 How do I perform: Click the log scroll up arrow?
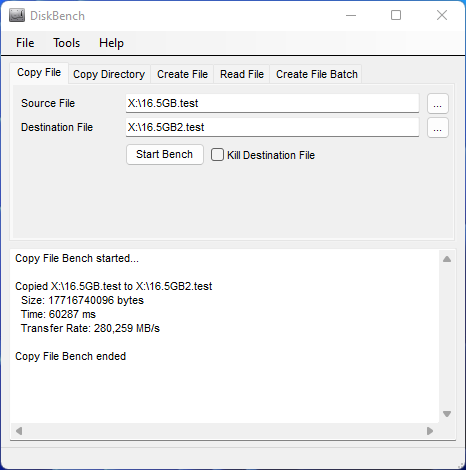pyautogui.click(x=447, y=259)
